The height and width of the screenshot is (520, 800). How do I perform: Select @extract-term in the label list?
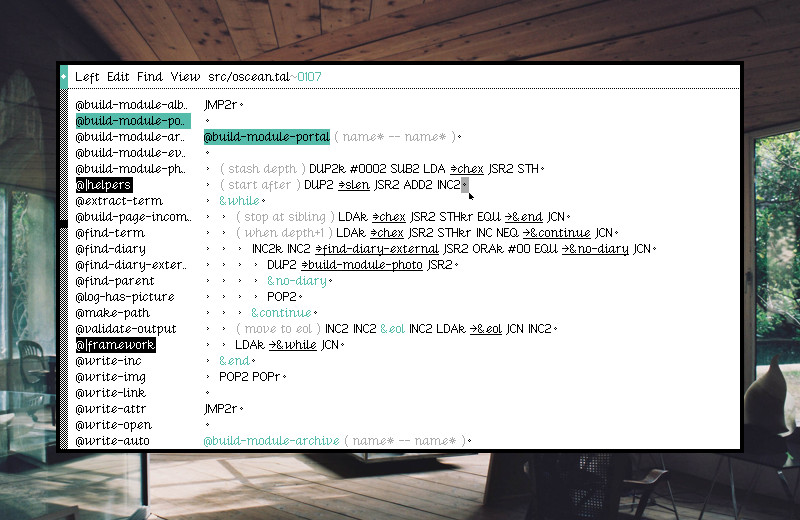coord(119,201)
